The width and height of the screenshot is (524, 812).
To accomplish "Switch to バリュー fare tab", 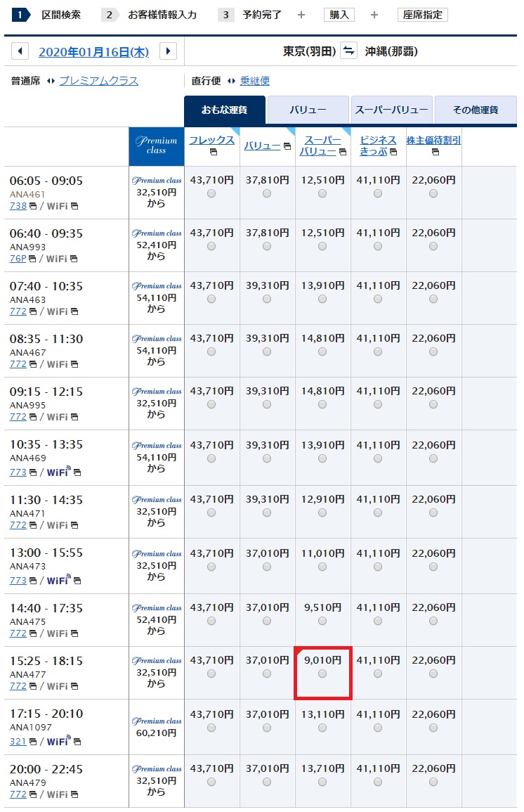I will click(x=308, y=110).
